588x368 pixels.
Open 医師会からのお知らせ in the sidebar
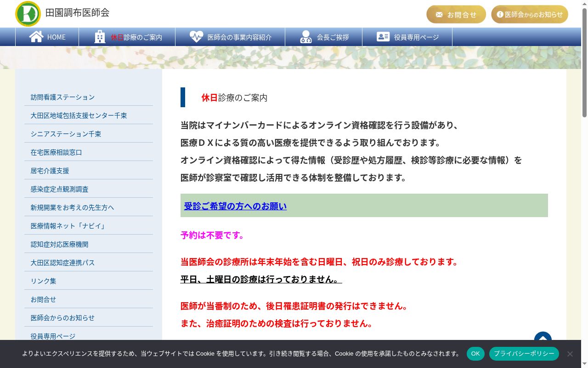coord(89,318)
